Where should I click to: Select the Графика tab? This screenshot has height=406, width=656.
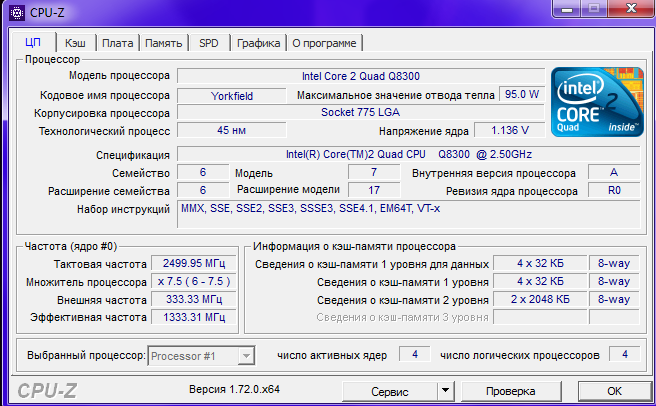point(259,43)
